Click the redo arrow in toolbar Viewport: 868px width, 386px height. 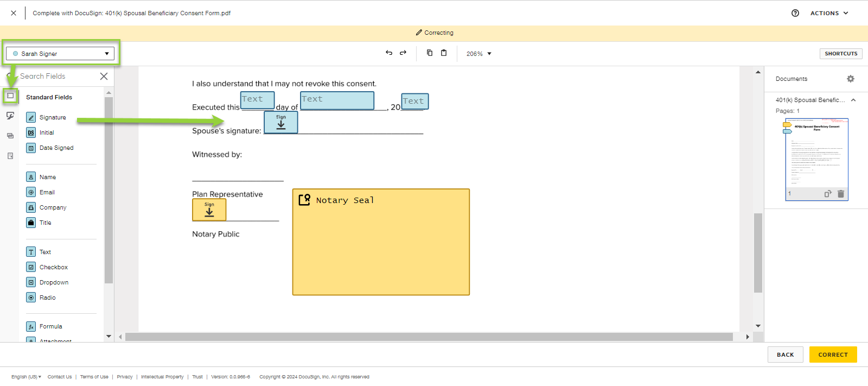[403, 53]
